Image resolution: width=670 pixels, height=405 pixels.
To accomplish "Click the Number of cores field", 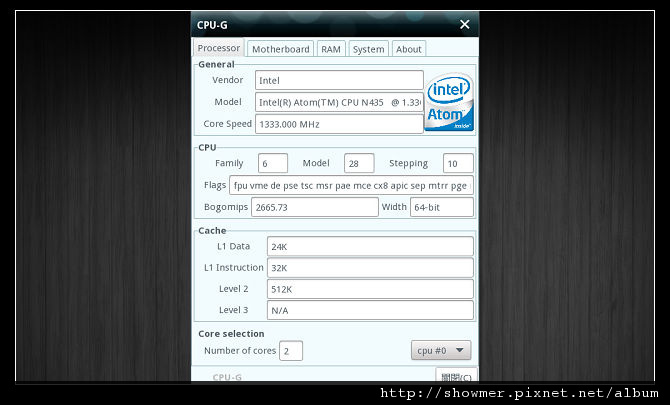I will pyautogui.click(x=291, y=351).
